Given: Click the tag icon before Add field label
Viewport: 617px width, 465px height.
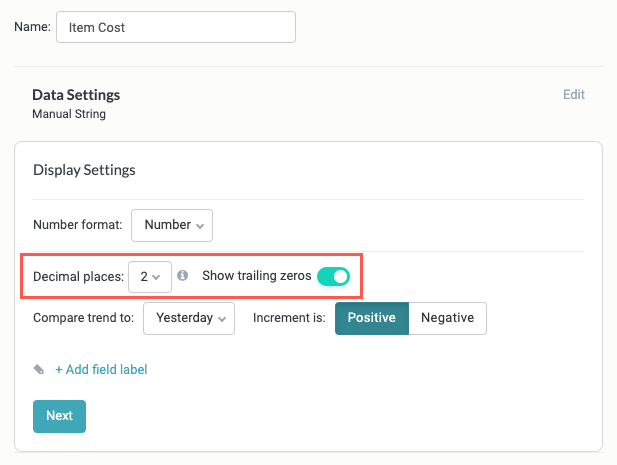Looking at the screenshot, I should (39, 369).
